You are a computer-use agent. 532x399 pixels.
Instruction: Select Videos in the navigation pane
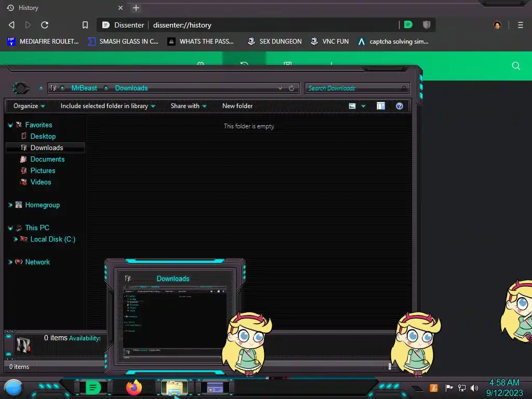click(41, 182)
